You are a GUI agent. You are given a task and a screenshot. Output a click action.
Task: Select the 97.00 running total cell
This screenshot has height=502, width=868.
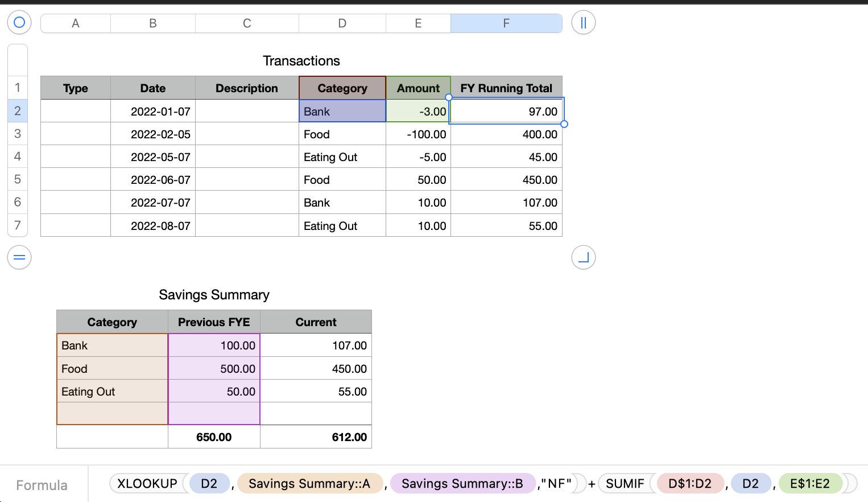506,111
